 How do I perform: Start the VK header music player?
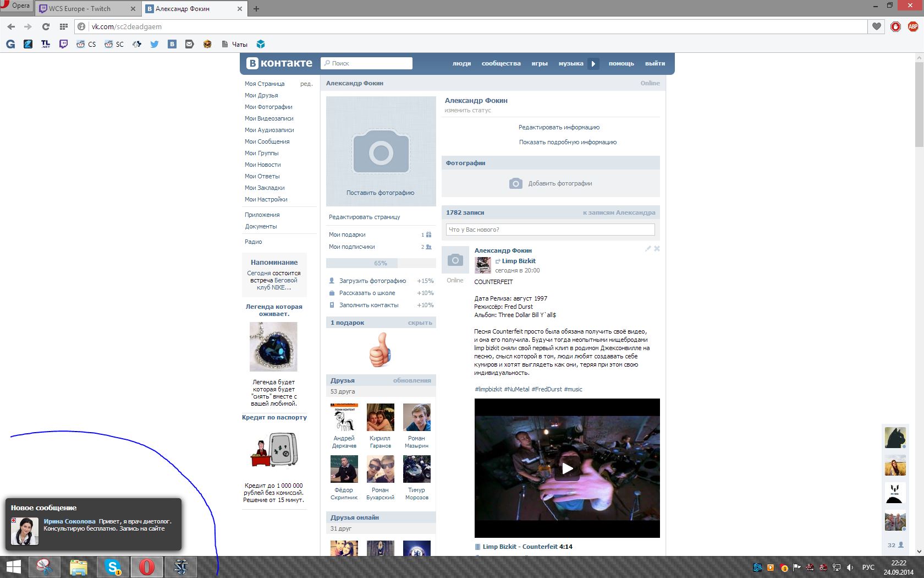coord(593,63)
